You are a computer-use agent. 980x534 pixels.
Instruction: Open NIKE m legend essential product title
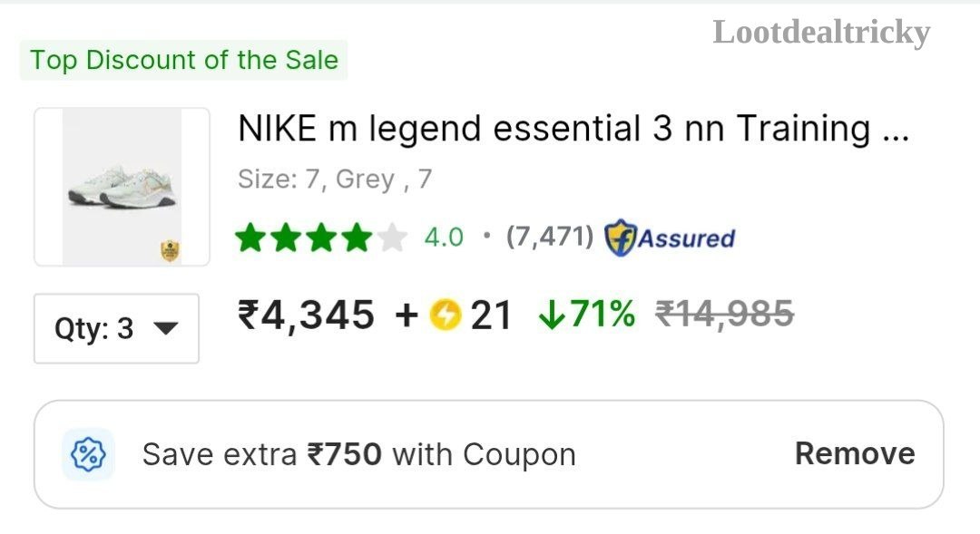pos(573,129)
